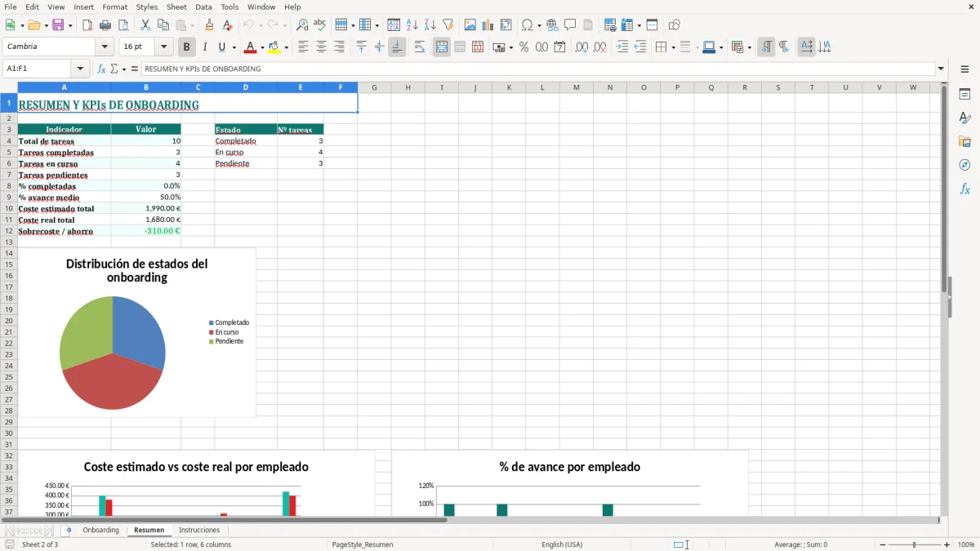The width and height of the screenshot is (980, 551).
Task: Click the Print icon
Action: click(x=105, y=25)
